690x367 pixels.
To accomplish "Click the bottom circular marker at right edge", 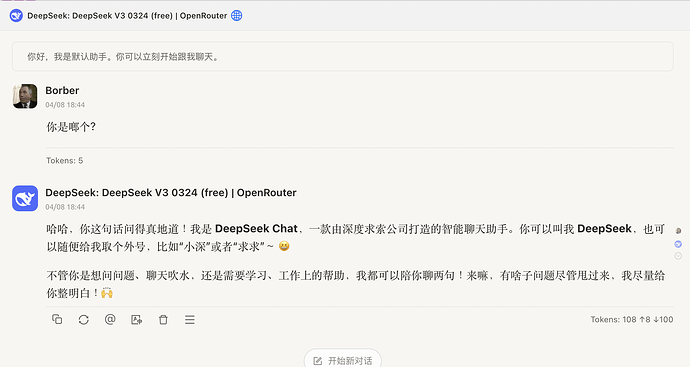I will coord(678,256).
